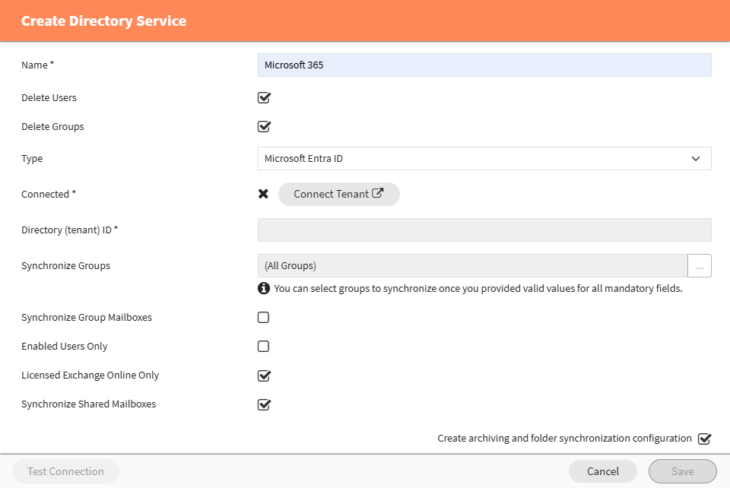Enable Synchronize Group Mailboxes checkbox
The image size is (730, 488).
coord(264,318)
